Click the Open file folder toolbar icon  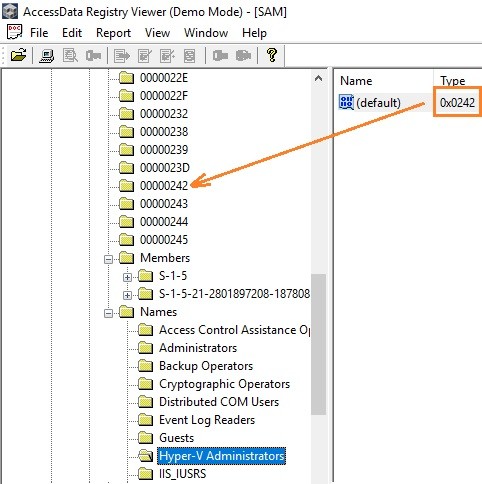(x=18, y=55)
